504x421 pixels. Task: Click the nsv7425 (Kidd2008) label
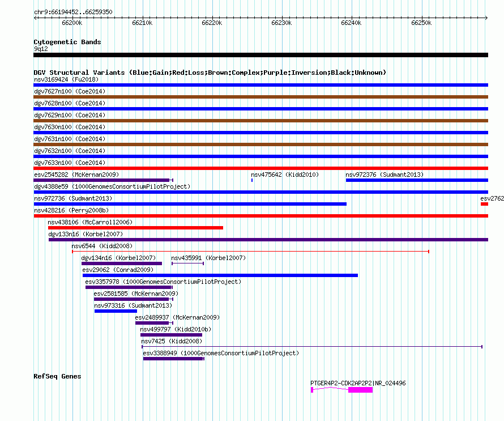coord(172,341)
